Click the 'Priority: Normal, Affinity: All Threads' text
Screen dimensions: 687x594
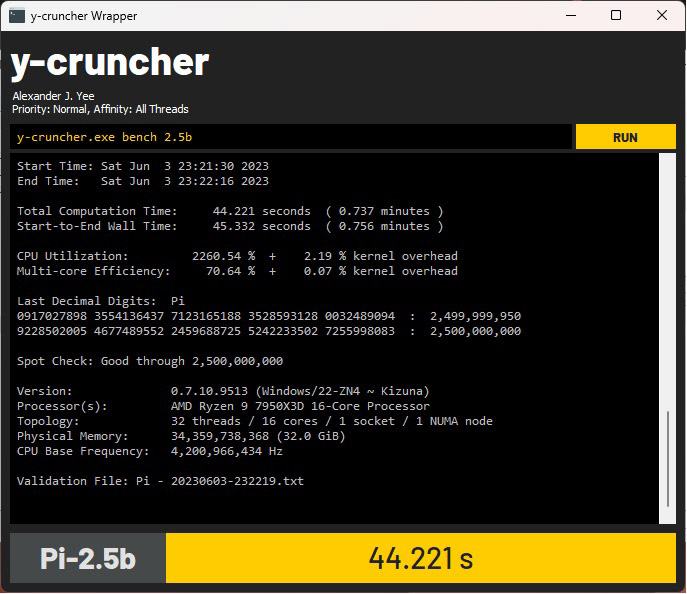100,109
